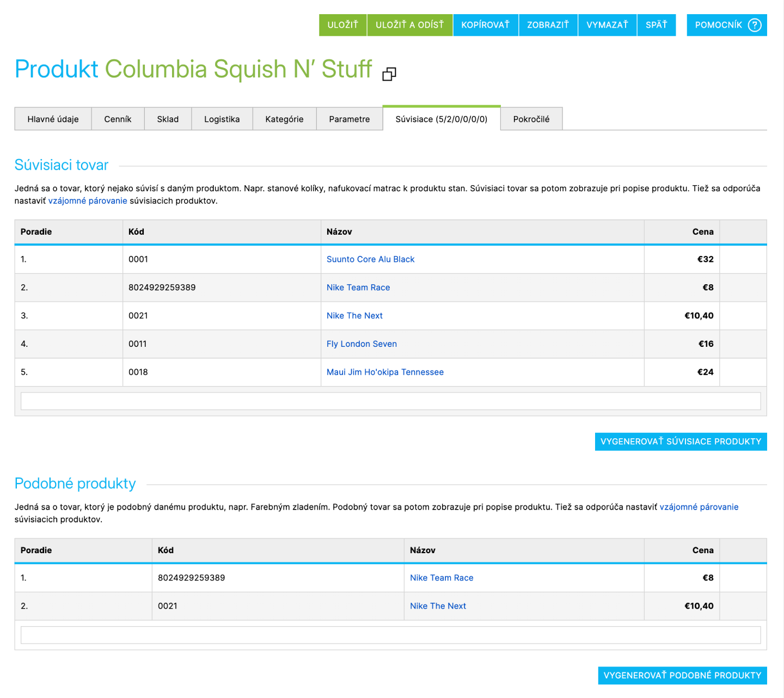
Task: Open the Cenník tab
Action: coord(118,119)
